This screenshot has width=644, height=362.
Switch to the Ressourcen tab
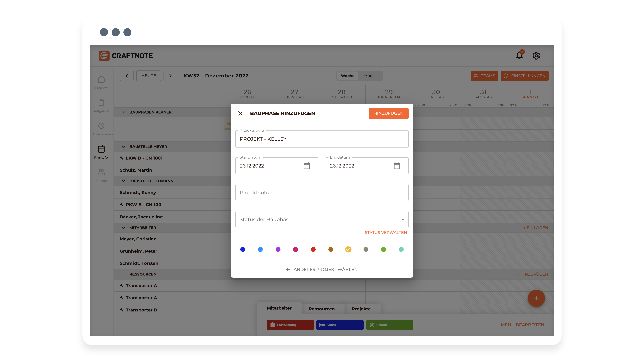[x=321, y=309]
